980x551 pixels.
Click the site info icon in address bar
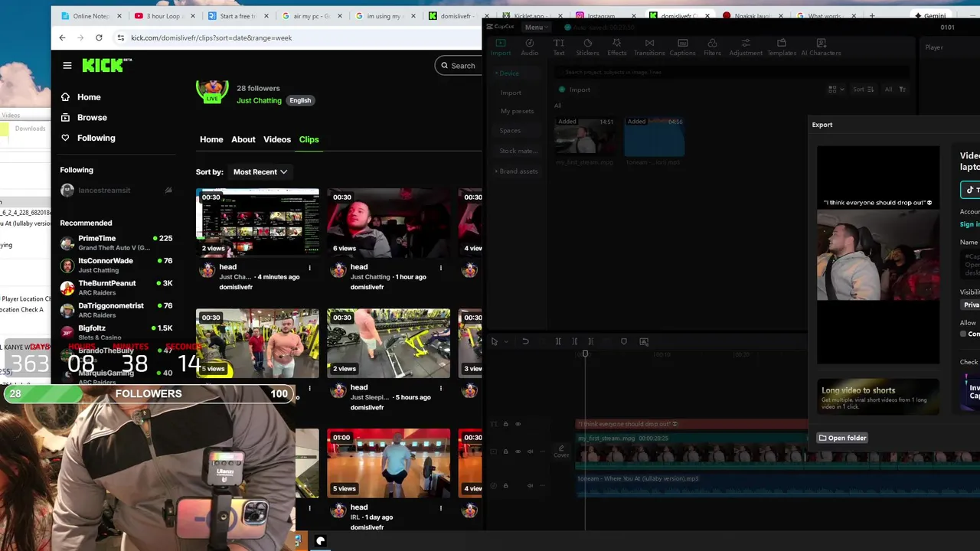click(121, 37)
